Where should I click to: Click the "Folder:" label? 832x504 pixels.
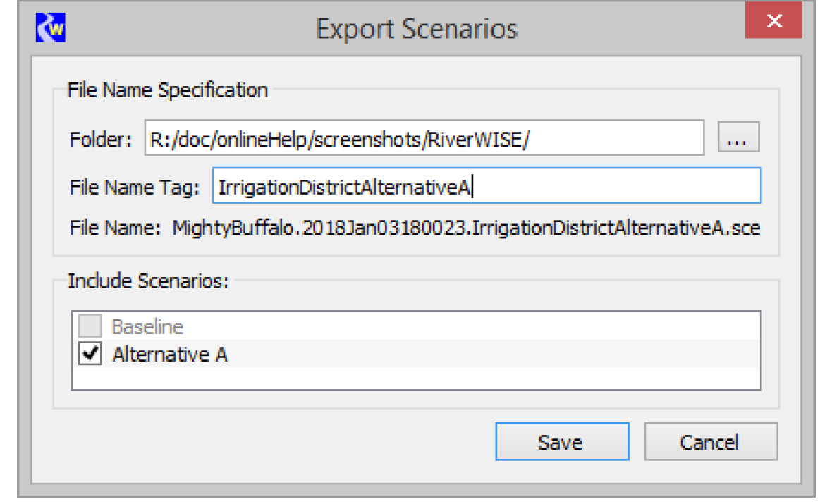101,140
